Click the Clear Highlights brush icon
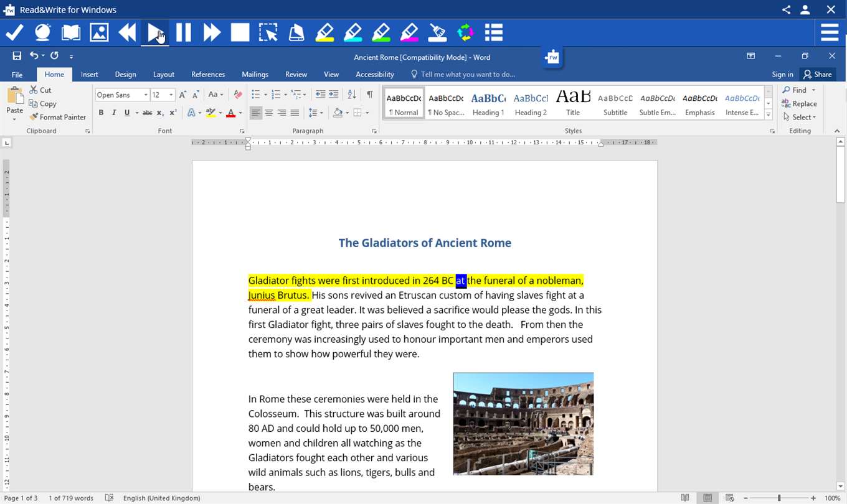 [438, 32]
